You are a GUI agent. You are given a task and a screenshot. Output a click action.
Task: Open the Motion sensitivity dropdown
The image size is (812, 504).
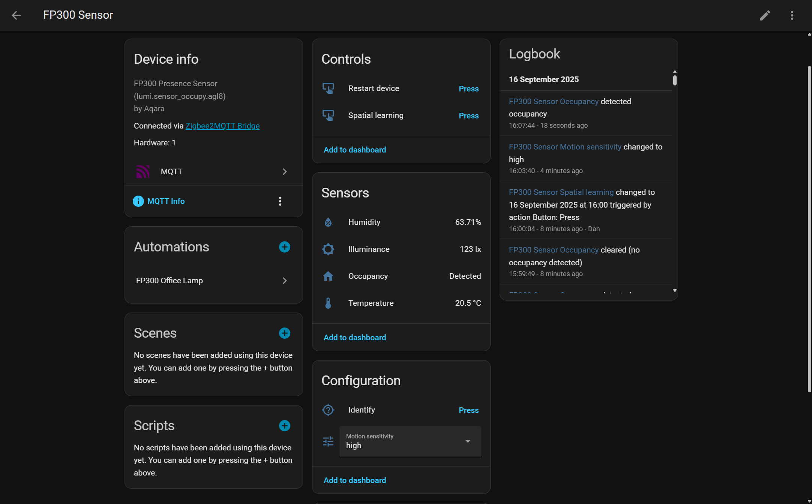(410, 441)
